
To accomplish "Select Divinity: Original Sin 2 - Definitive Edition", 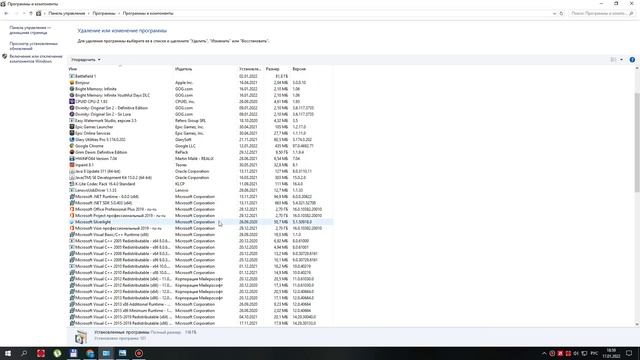I will pos(200,108).
